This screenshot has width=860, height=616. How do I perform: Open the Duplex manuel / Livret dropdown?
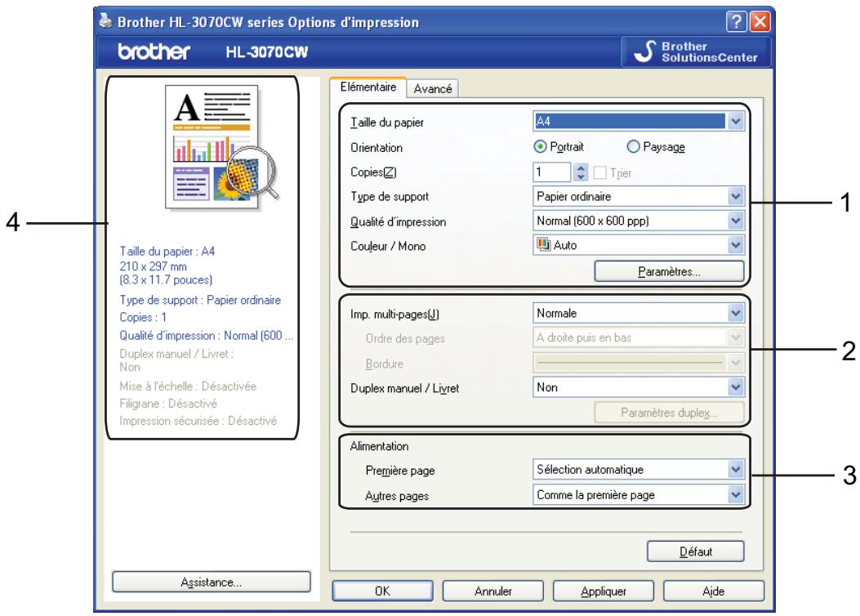pyautogui.click(x=639, y=387)
